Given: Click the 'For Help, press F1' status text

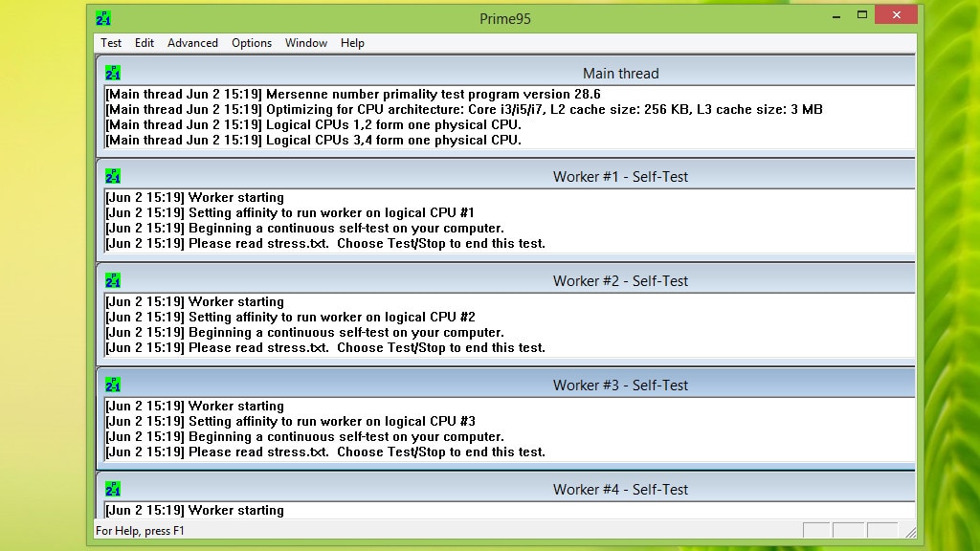Looking at the screenshot, I should click(140, 530).
